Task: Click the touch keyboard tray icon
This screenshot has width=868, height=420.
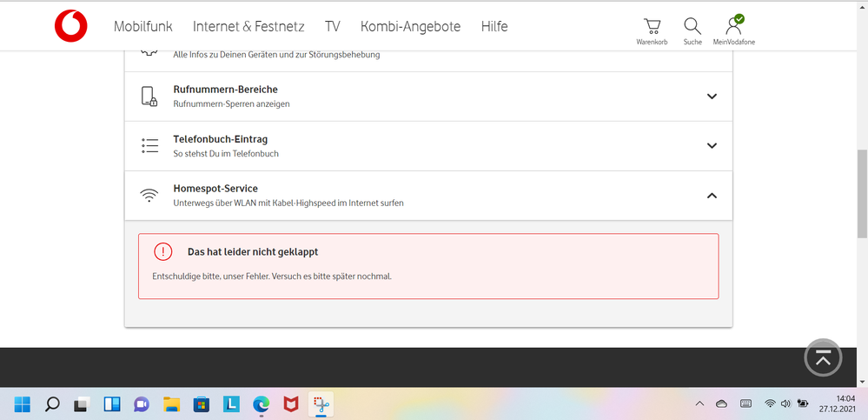Action: coord(745,404)
